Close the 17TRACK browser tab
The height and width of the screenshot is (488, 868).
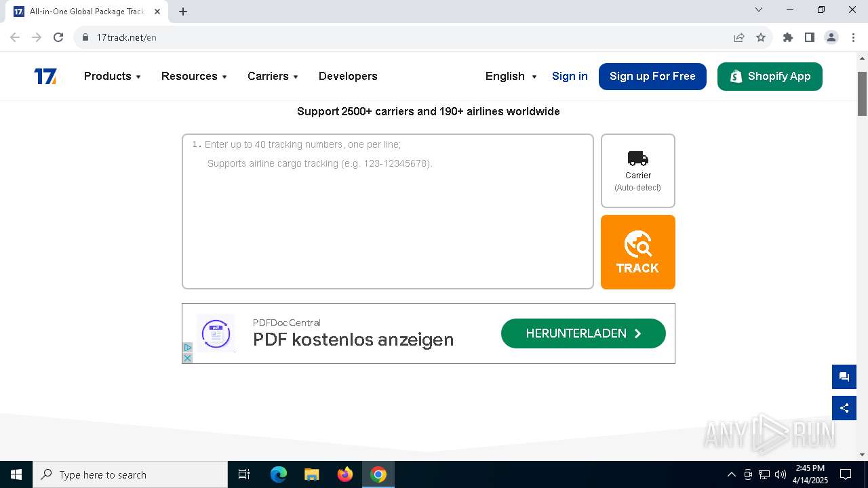[157, 12]
